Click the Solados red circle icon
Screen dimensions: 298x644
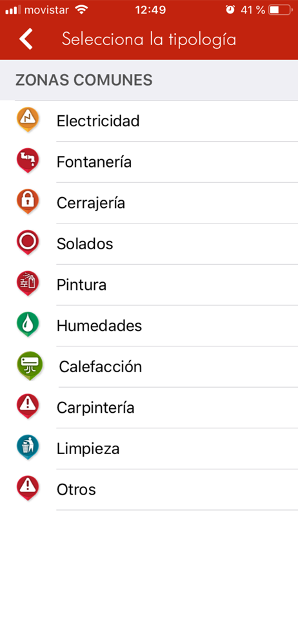28,243
